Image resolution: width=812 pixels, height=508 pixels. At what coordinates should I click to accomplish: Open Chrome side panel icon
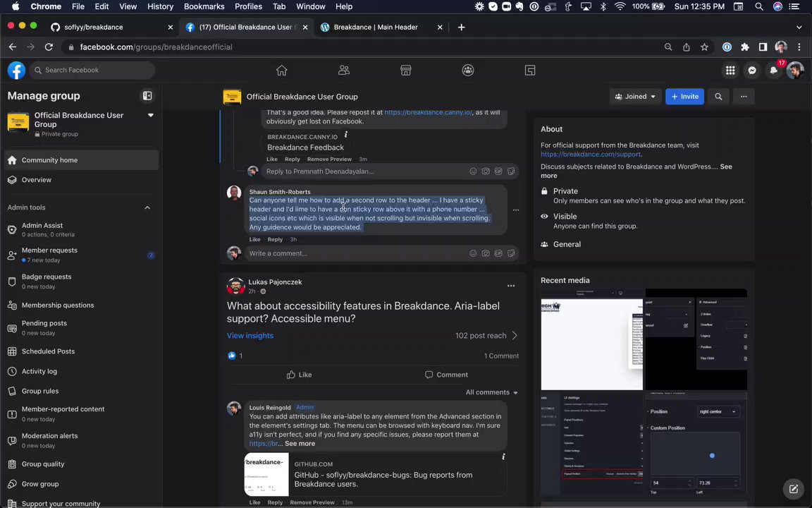pyautogui.click(x=763, y=47)
